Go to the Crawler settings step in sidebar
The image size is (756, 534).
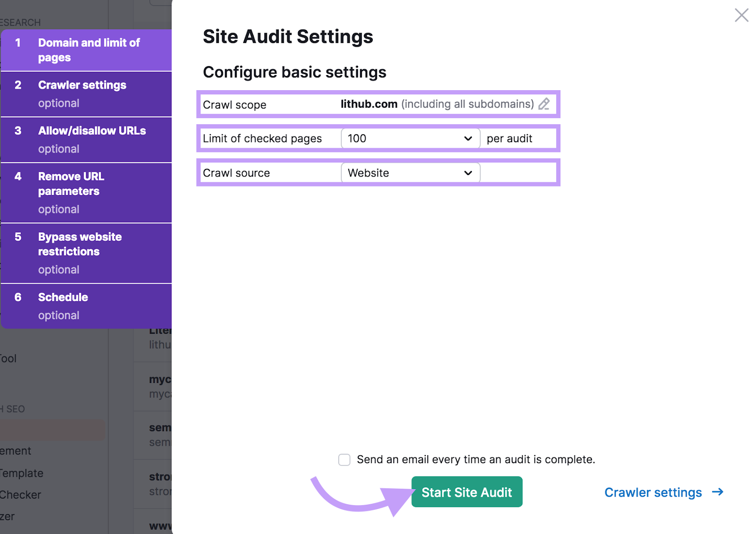82,85
